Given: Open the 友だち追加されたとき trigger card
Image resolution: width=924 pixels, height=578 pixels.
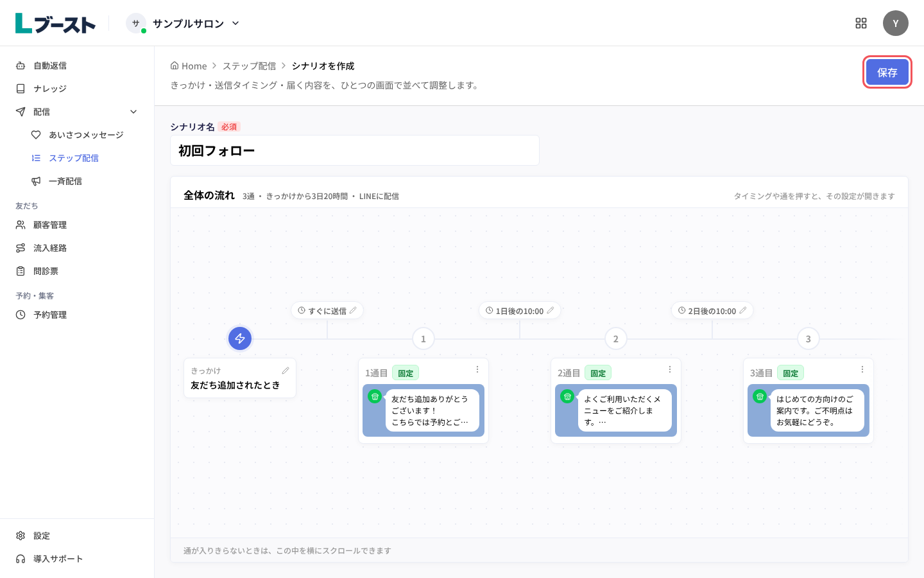Looking at the screenshot, I should (240, 378).
